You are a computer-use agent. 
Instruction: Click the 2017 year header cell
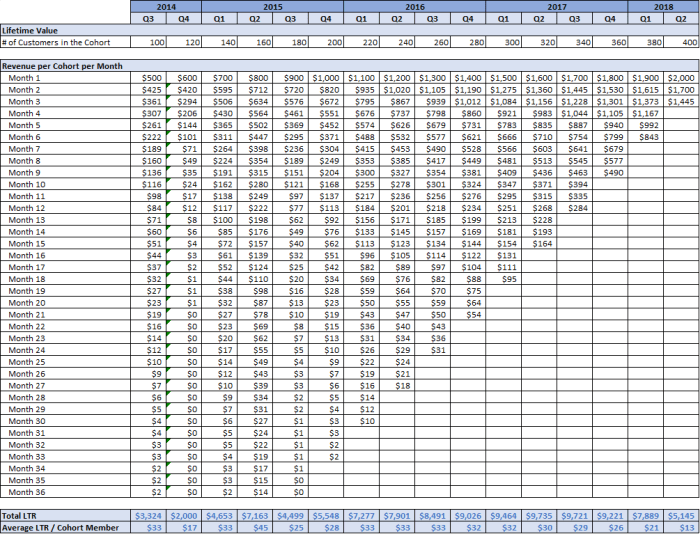556,6
